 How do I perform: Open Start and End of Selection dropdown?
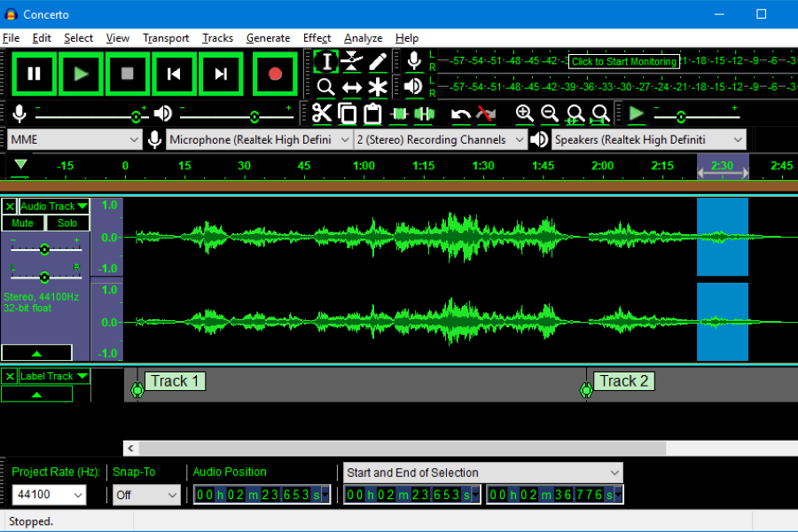[x=483, y=473]
